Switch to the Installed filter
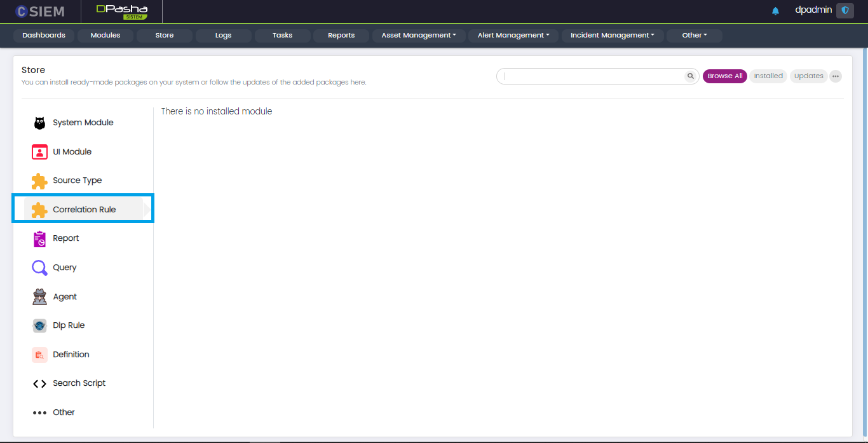 pos(768,76)
